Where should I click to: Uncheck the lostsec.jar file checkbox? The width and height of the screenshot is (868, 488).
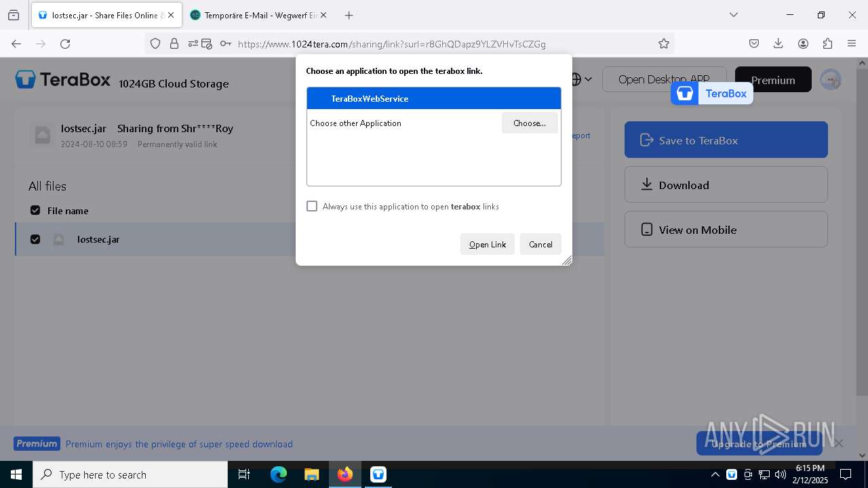click(x=35, y=239)
